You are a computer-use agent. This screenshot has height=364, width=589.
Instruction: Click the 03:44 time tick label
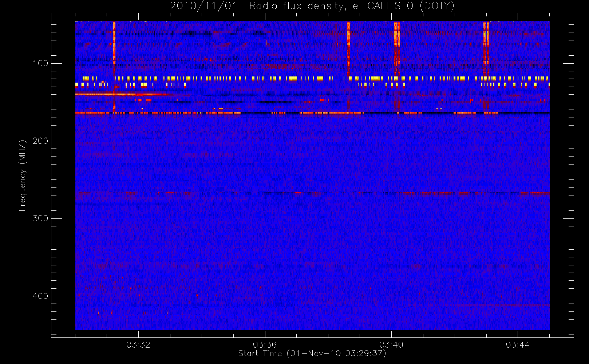coord(518,345)
